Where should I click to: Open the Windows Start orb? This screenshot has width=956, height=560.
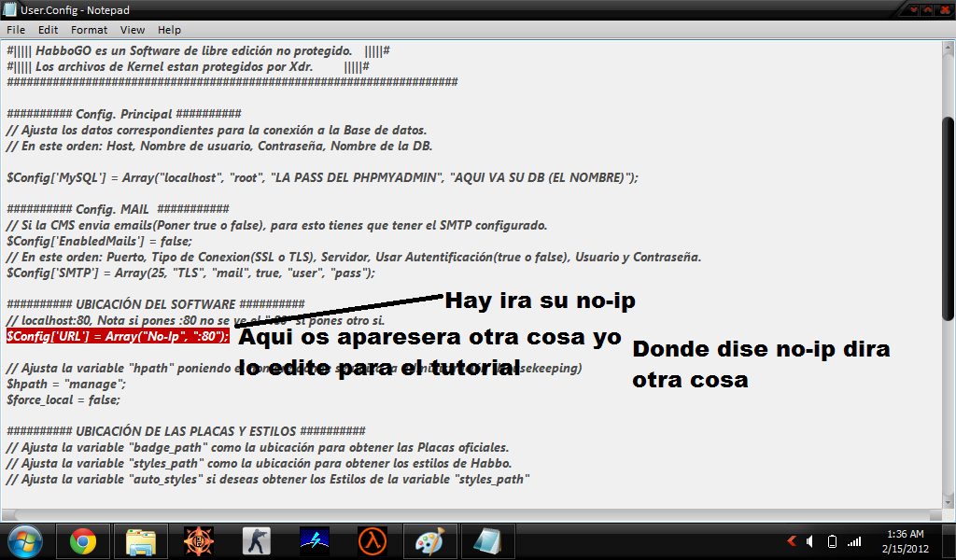(24, 541)
